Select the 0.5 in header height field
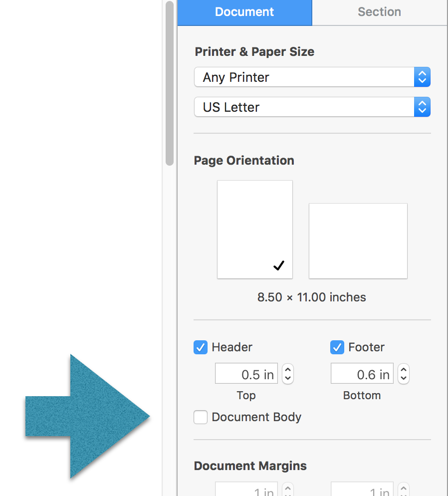The height and width of the screenshot is (496, 448). click(x=246, y=373)
